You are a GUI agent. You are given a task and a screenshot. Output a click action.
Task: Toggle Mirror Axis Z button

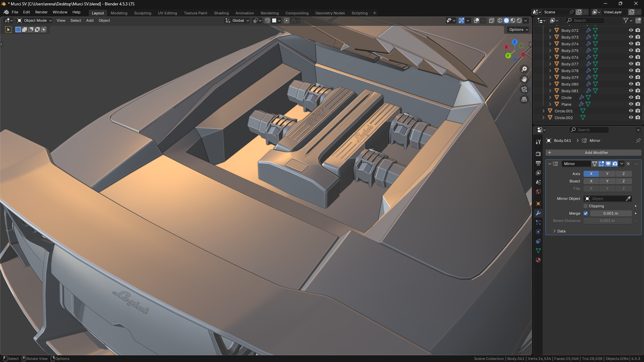point(624,174)
